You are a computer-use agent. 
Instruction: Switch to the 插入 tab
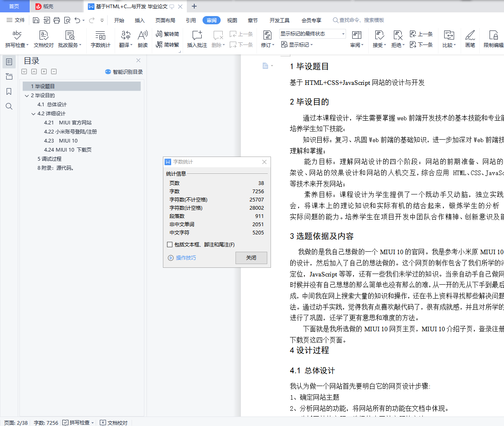click(140, 20)
